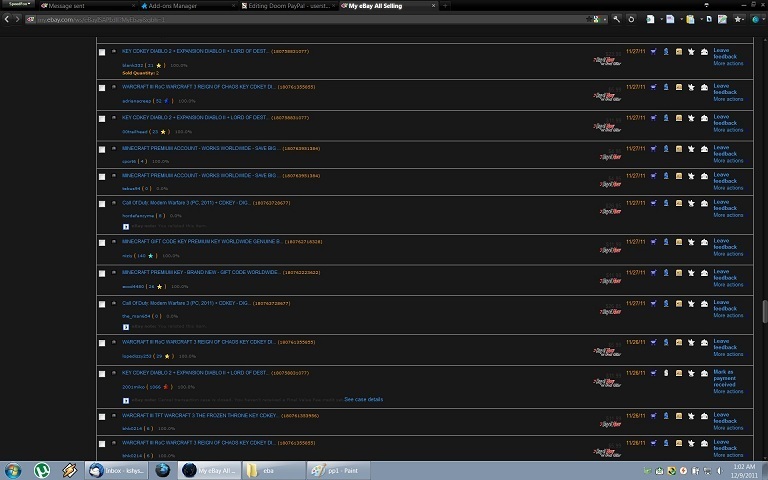
Task: Open the eba folder in the taskbar
Action: 273,470
